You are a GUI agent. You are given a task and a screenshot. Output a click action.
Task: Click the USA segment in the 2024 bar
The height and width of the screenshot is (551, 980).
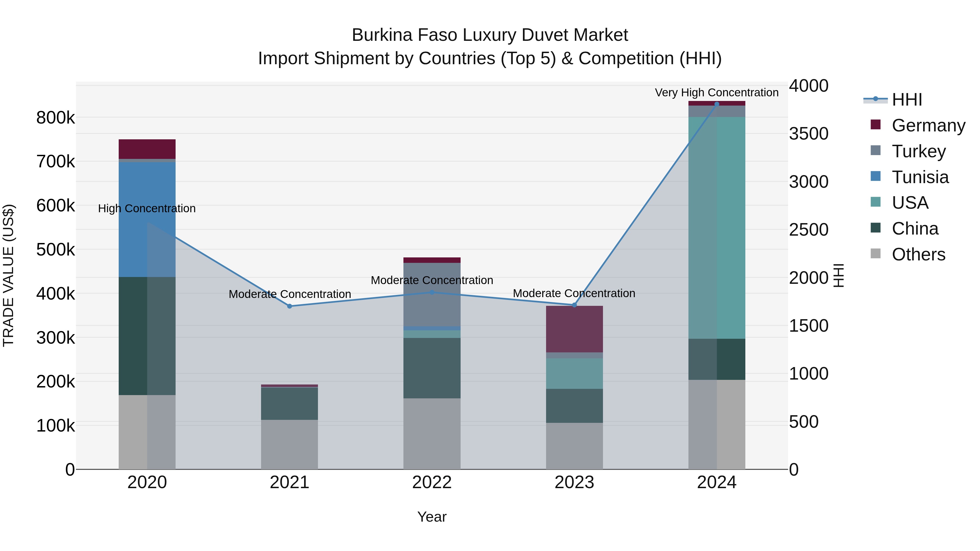coord(717,228)
